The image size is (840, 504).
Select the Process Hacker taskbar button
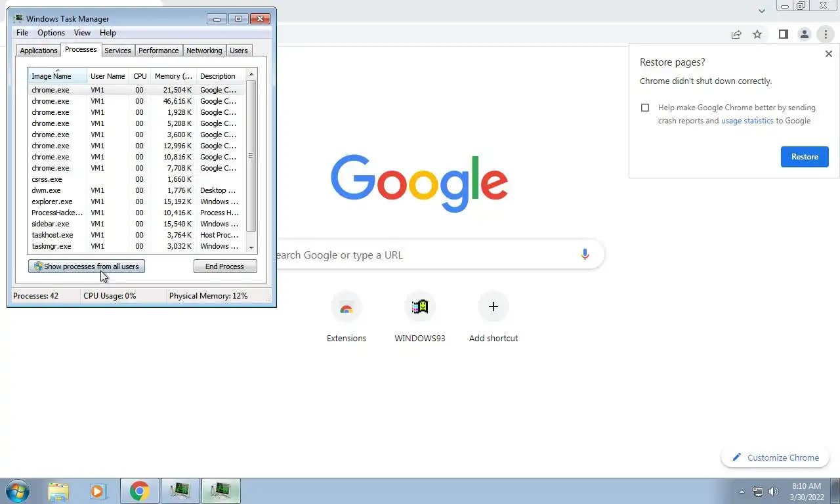tap(180, 491)
